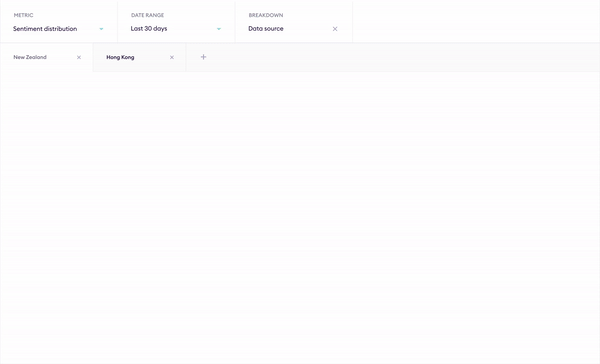
Task: Click the BREAKDOWN label text
Action: tap(266, 15)
